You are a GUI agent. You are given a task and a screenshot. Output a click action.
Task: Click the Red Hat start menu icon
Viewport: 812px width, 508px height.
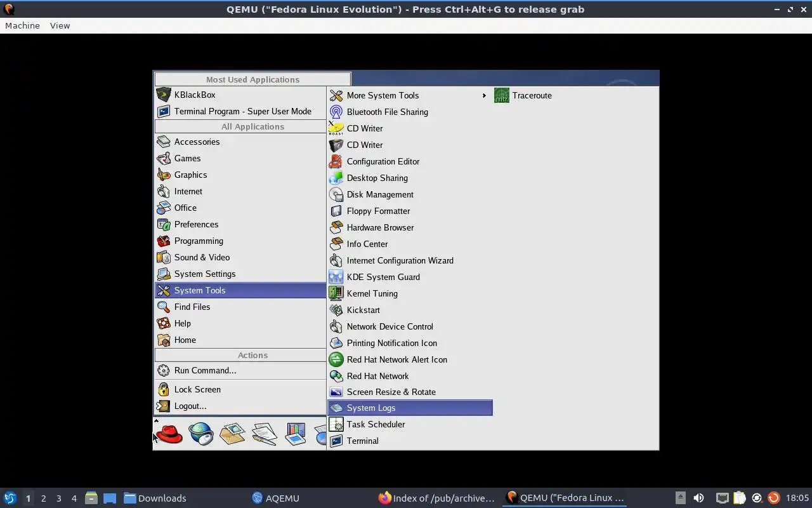pos(169,434)
